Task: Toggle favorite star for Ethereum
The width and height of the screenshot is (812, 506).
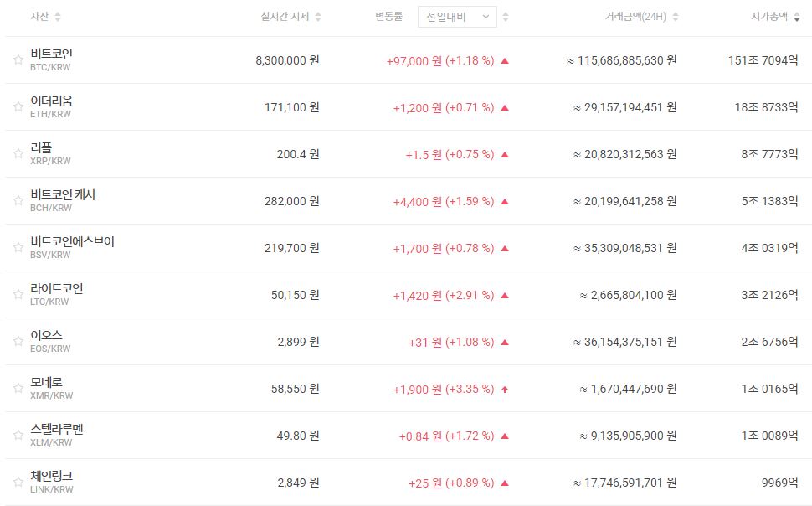Action: [x=18, y=106]
